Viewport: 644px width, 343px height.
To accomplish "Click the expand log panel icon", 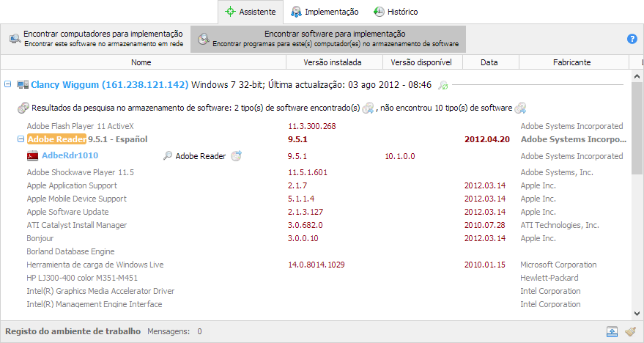I will coord(612,332).
